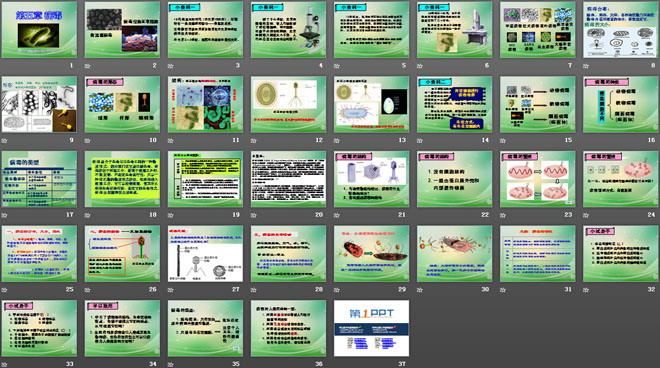The width and height of the screenshot is (660, 368).
Task: Select slide 9 with black-and-white micrographs
Action: (x=39, y=104)
